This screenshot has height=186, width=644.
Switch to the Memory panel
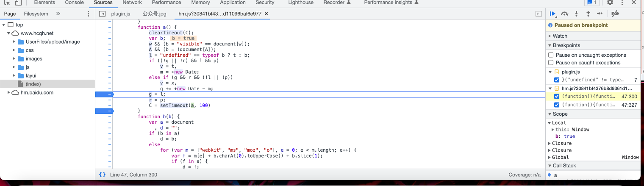(x=200, y=3)
